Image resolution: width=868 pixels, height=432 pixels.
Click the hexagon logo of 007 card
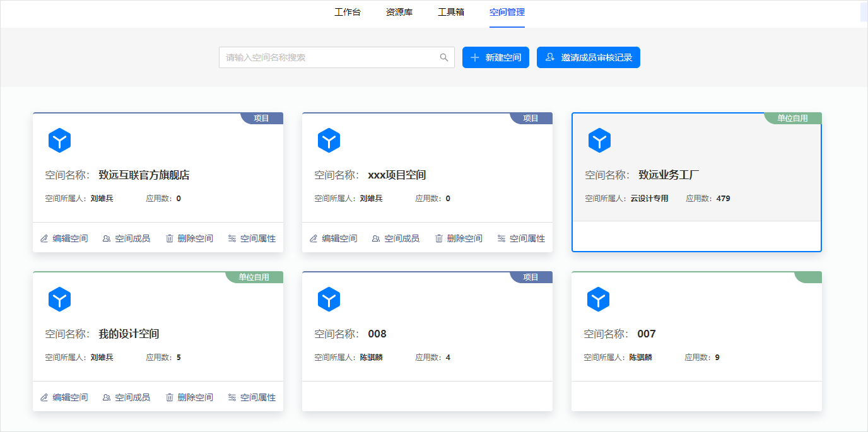coord(598,299)
